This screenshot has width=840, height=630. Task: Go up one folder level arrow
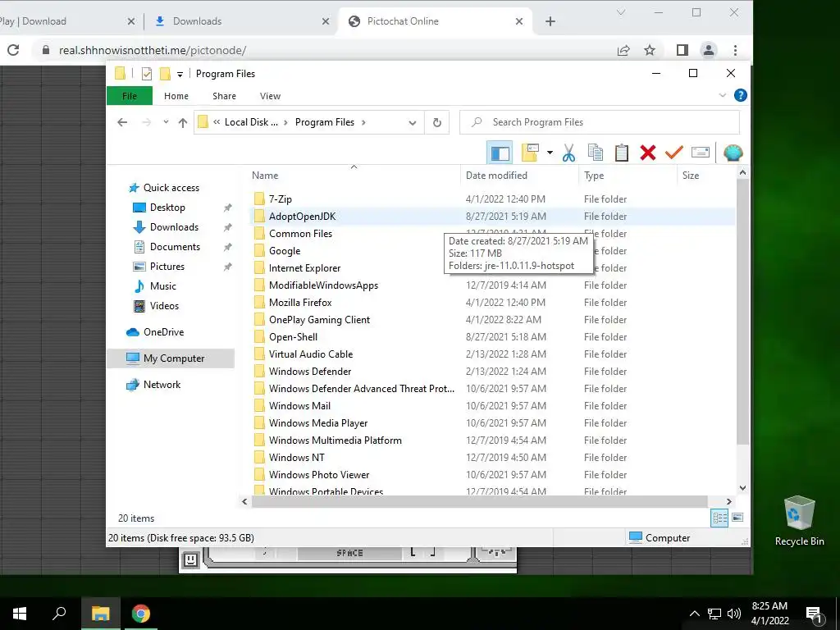point(183,123)
